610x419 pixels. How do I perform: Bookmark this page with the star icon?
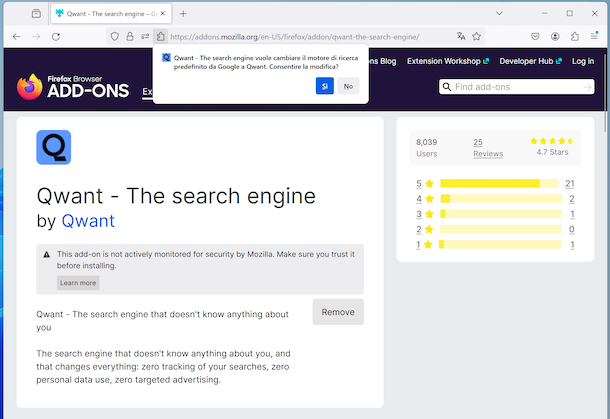tap(476, 37)
